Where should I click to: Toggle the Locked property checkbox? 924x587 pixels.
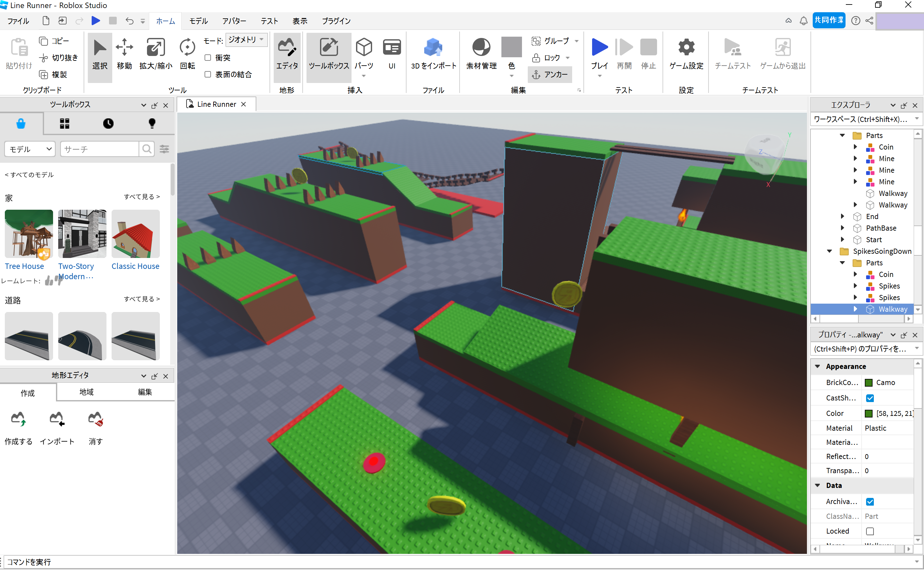[x=870, y=531]
